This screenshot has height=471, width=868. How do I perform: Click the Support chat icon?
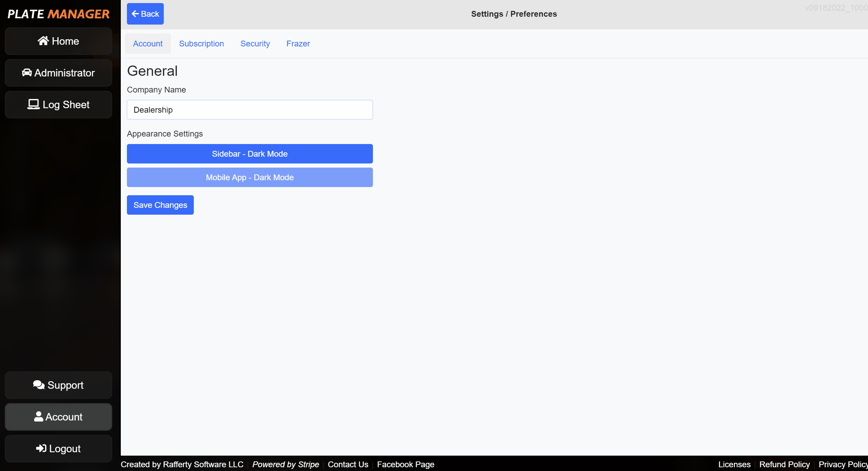click(x=39, y=385)
